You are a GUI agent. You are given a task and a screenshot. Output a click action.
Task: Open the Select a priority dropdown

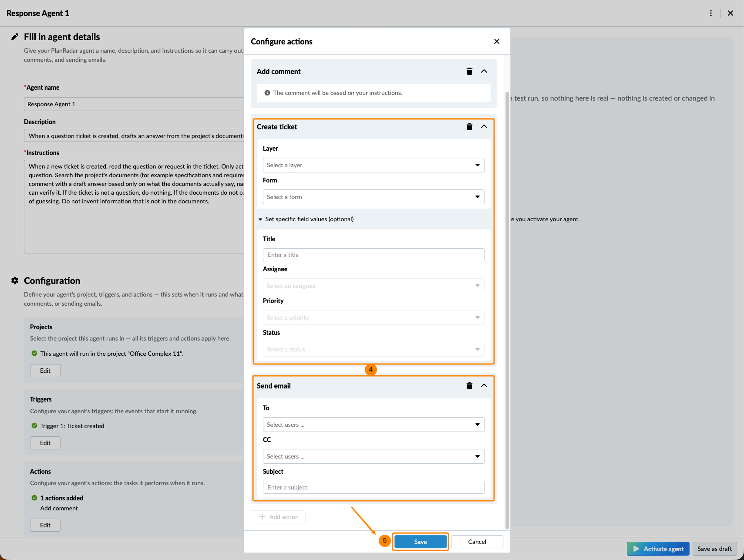[374, 317]
